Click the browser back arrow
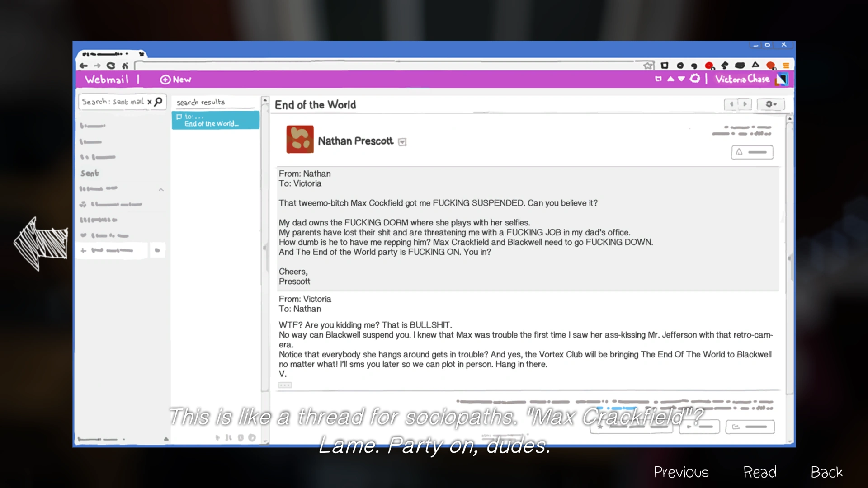The image size is (868, 488). 83,66
